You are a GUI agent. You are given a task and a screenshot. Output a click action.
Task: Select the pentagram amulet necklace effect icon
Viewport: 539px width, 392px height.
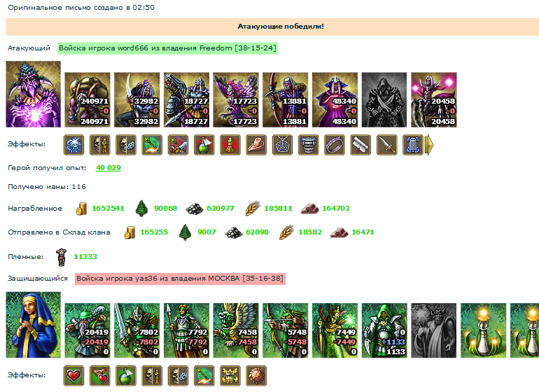click(282, 145)
